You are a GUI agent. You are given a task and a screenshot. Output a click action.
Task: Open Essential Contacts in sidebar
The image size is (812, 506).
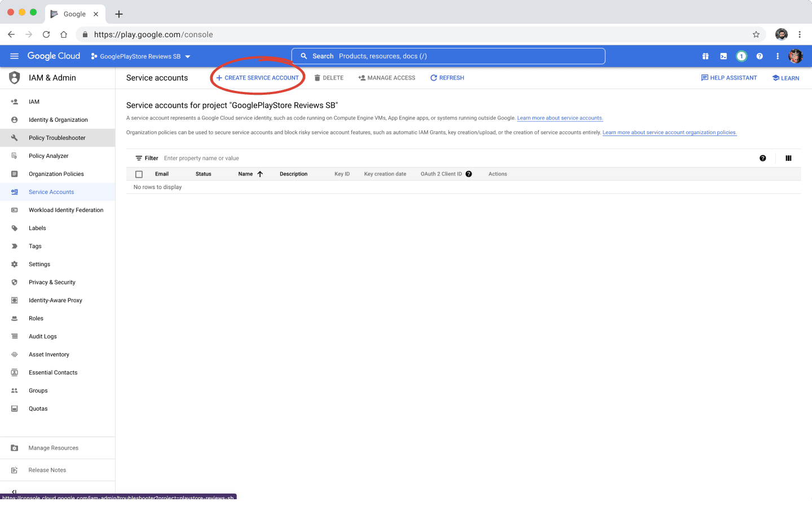(x=58, y=372)
